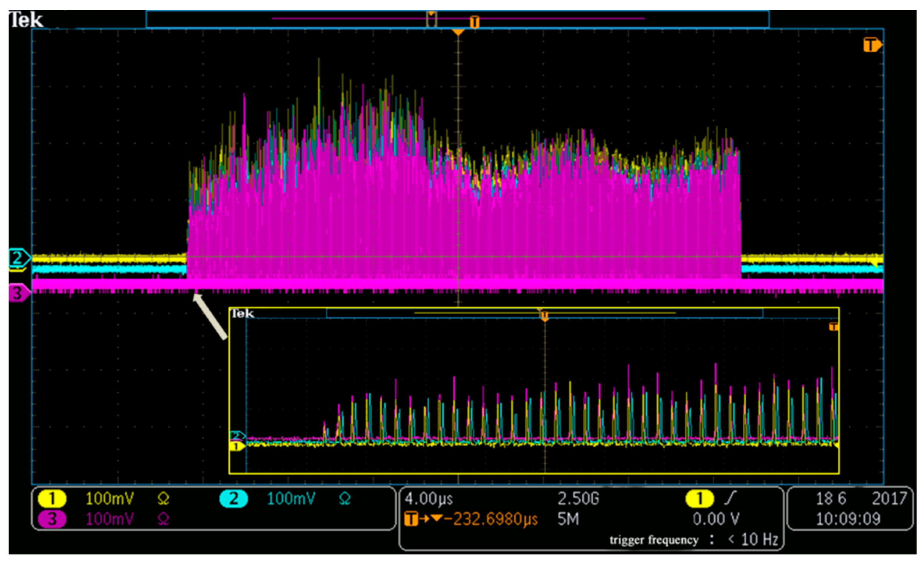Click the rising edge trigger slope icon

730,498
